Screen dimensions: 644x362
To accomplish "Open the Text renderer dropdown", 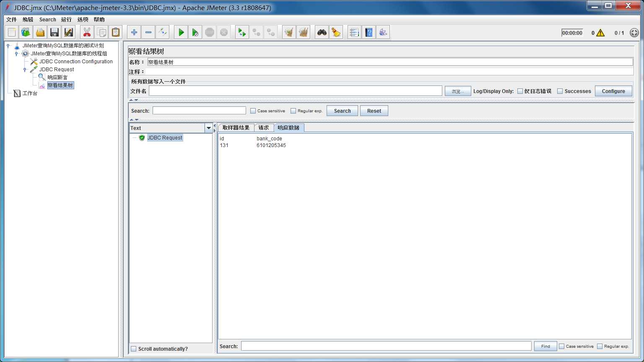I will click(208, 128).
